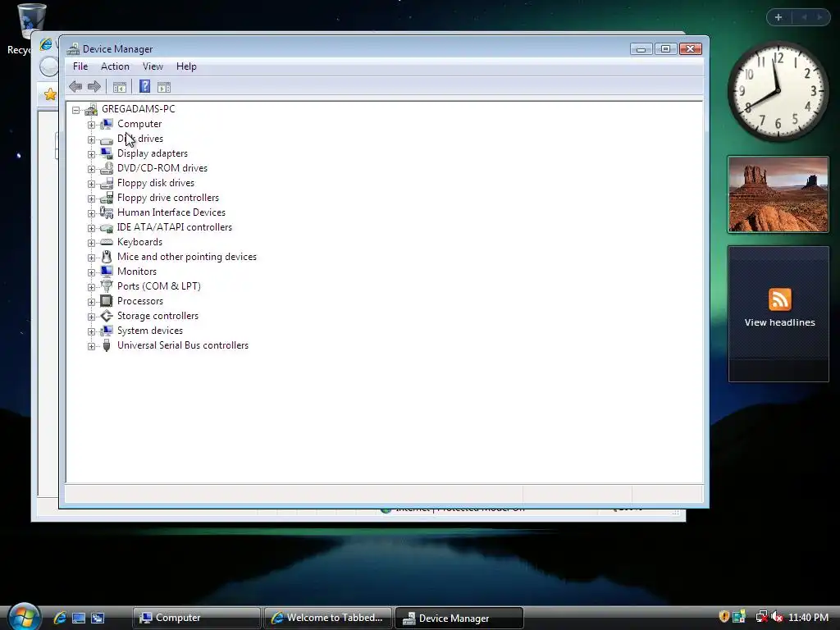Select the Mice and other pointing devices icon
Image resolution: width=840 pixels, height=630 pixels.
tap(107, 257)
